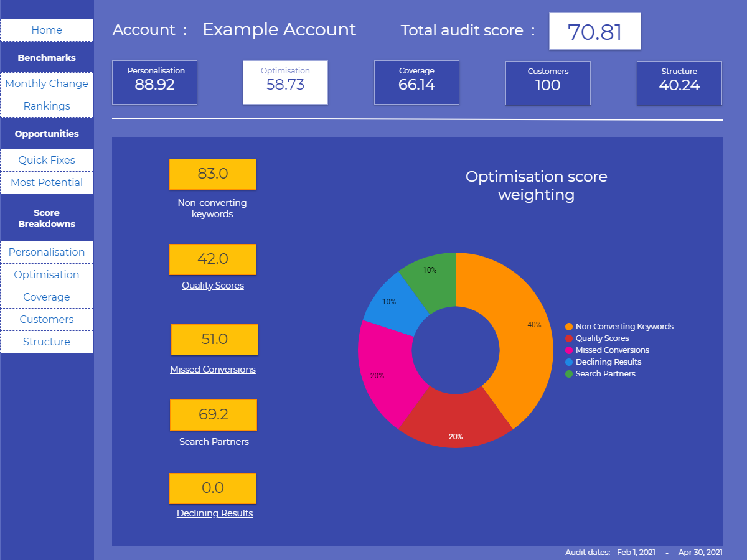Screen dimensions: 747x560
Task: Click the 'Opportunities' sidebar heading
Action: pyautogui.click(x=47, y=134)
